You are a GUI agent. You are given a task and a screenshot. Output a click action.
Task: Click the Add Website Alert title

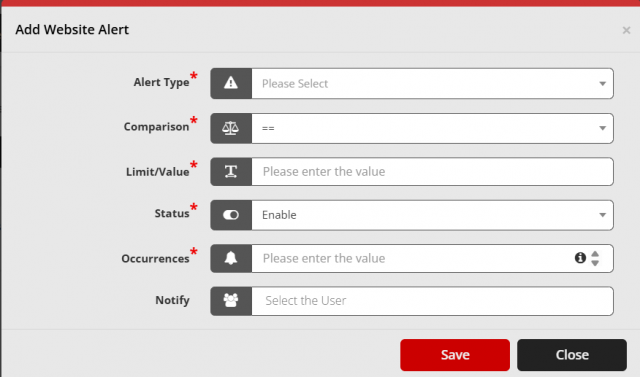point(72,30)
